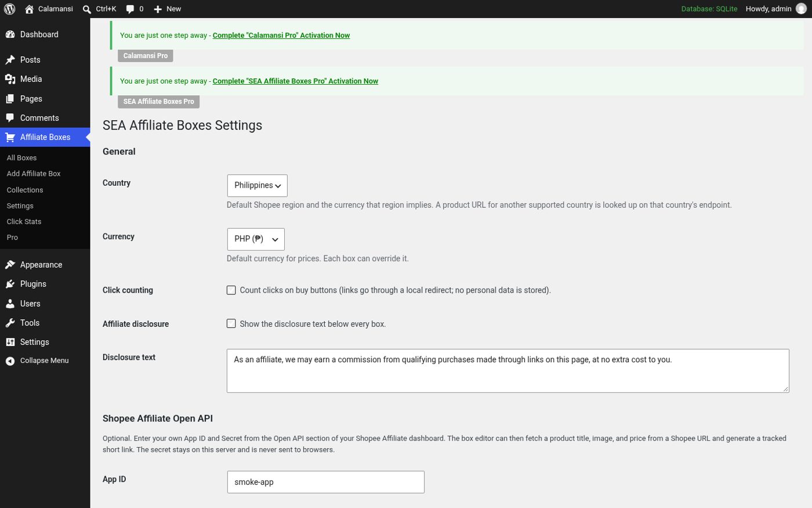The height and width of the screenshot is (508, 812).
Task: Click the Media icon in sidebar
Action: [10, 79]
